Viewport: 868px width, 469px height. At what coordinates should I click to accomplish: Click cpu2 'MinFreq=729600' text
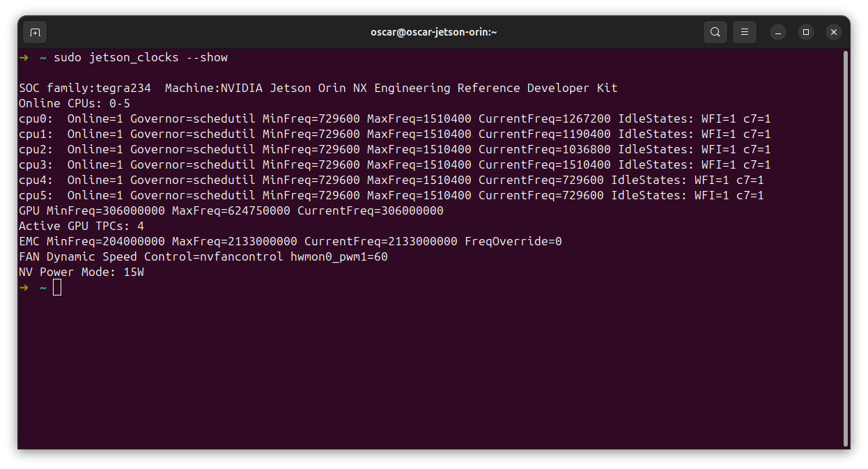point(311,149)
